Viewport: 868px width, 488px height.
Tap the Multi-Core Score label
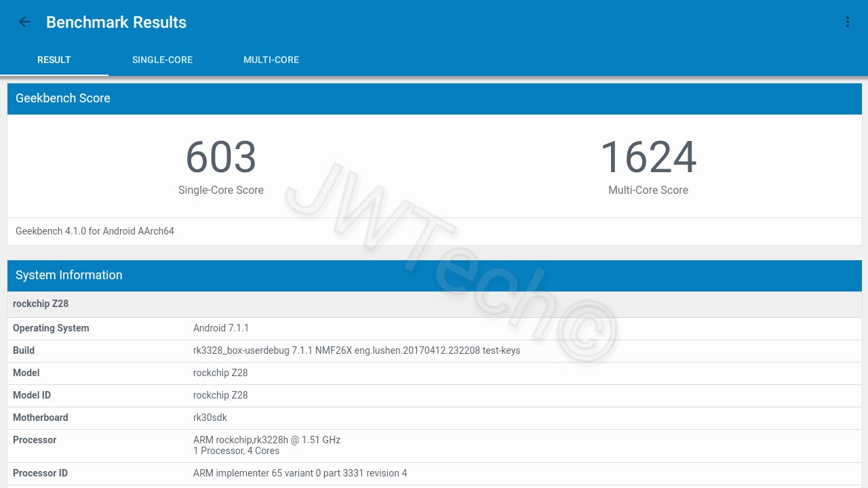(x=648, y=190)
